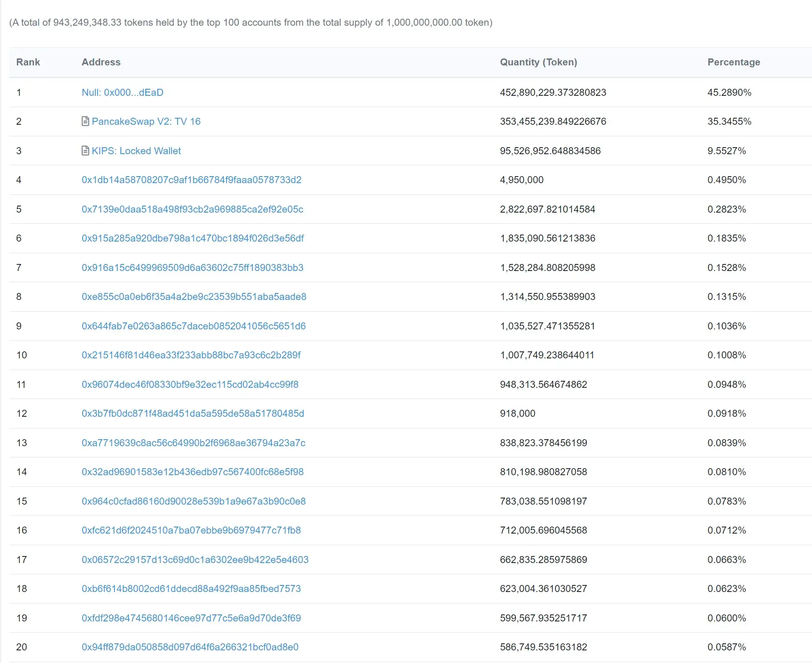
Task: Select the quantity 838,823.378456199
Action: [543, 443]
